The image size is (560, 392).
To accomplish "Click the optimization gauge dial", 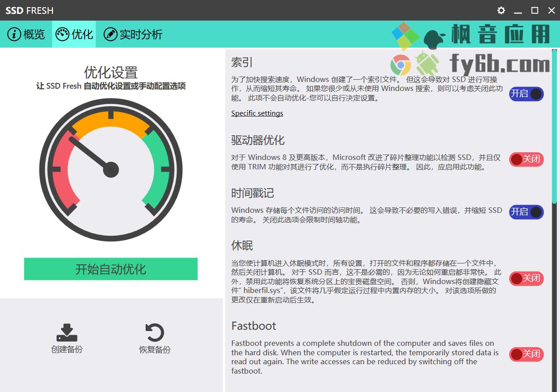I will [111, 169].
